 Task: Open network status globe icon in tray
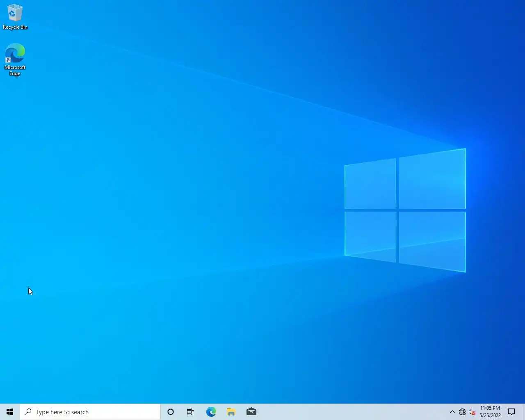pyautogui.click(x=462, y=412)
